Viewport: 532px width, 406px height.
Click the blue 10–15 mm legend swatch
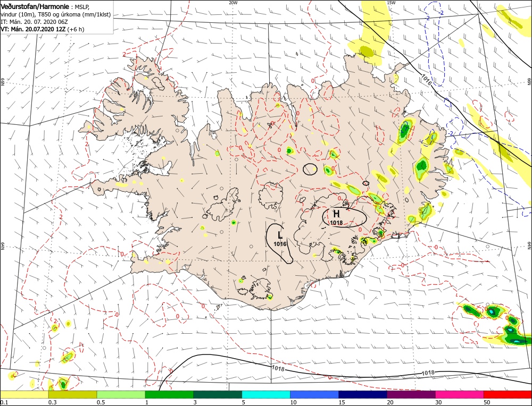tap(314, 394)
